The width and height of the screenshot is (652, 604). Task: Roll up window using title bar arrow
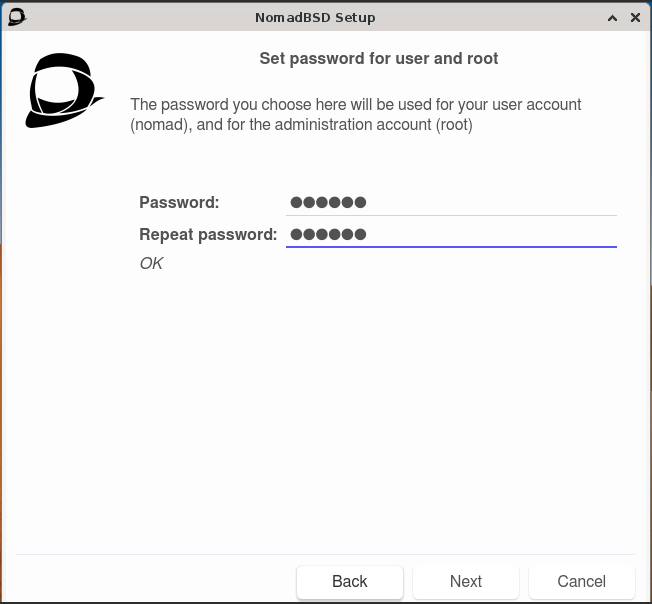coord(612,17)
